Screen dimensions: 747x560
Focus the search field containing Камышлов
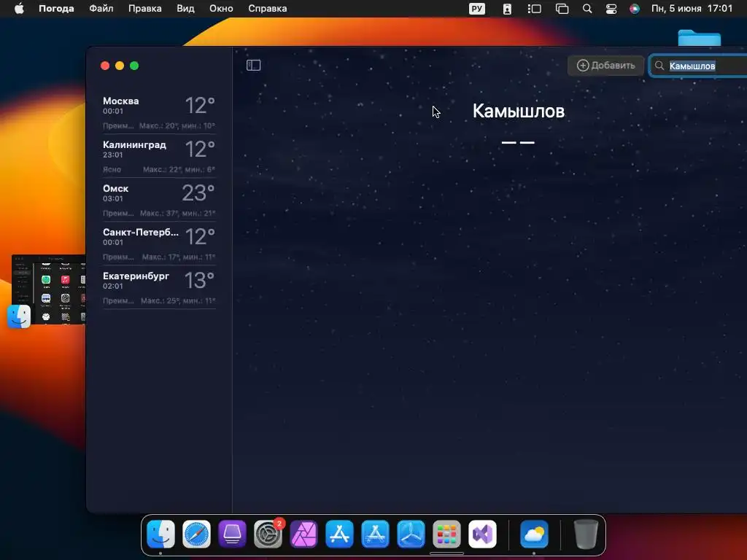tap(698, 66)
